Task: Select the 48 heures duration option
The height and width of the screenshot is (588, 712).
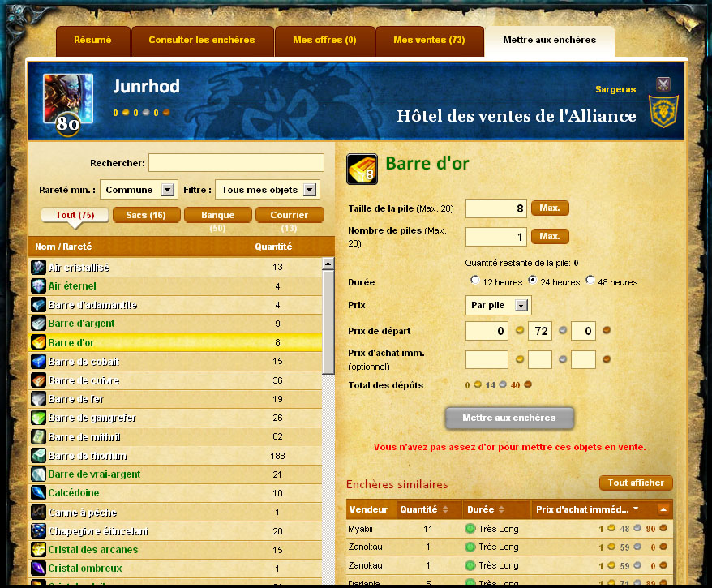Action: tap(590, 280)
